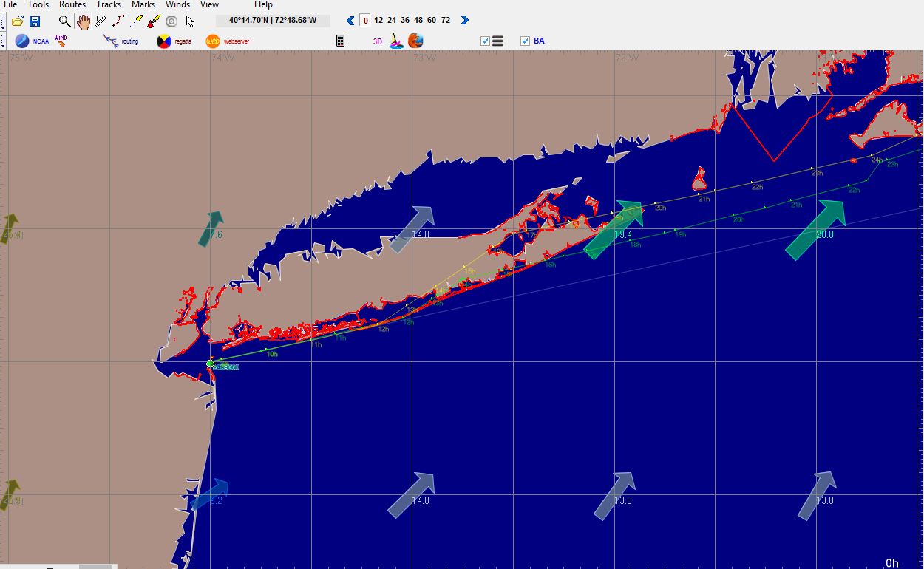Open the calculator icon
This screenshot has width=924, height=569.
coord(340,41)
